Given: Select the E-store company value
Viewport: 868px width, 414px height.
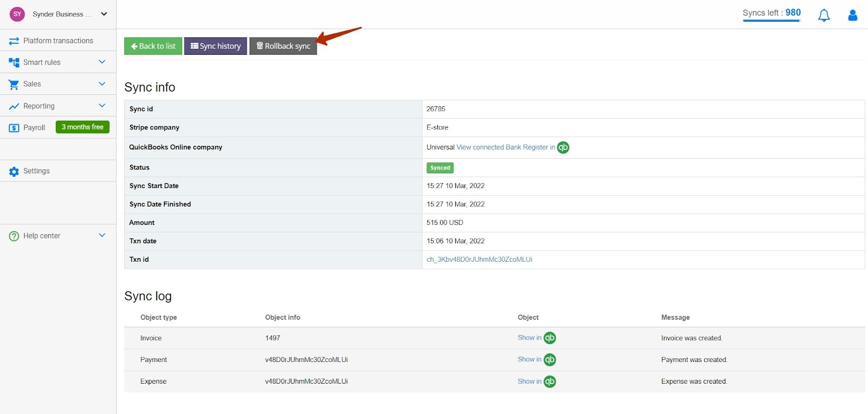Looking at the screenshot, I should point(437,127).
